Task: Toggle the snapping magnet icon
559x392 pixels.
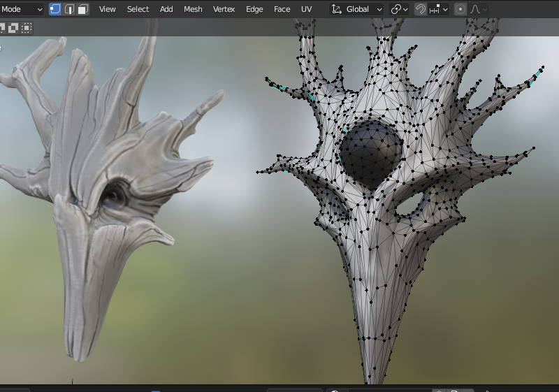Action: 421,9
